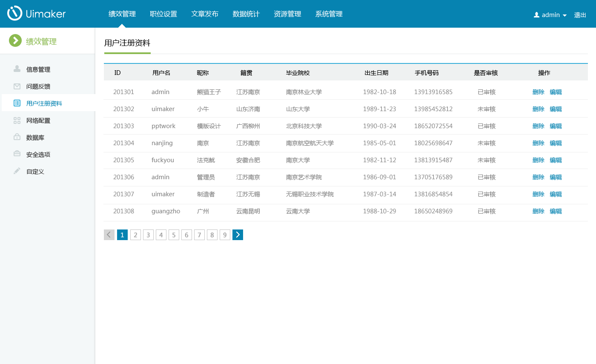Delete the row with ID 201306
This screenshot has width=596, height=364.
coord(539,177)
